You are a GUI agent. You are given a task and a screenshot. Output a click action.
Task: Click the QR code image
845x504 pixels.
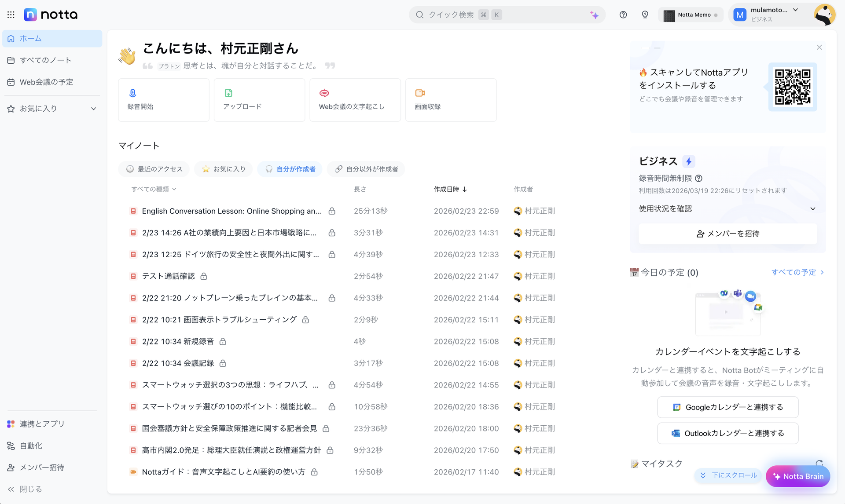tap(793, 87)
